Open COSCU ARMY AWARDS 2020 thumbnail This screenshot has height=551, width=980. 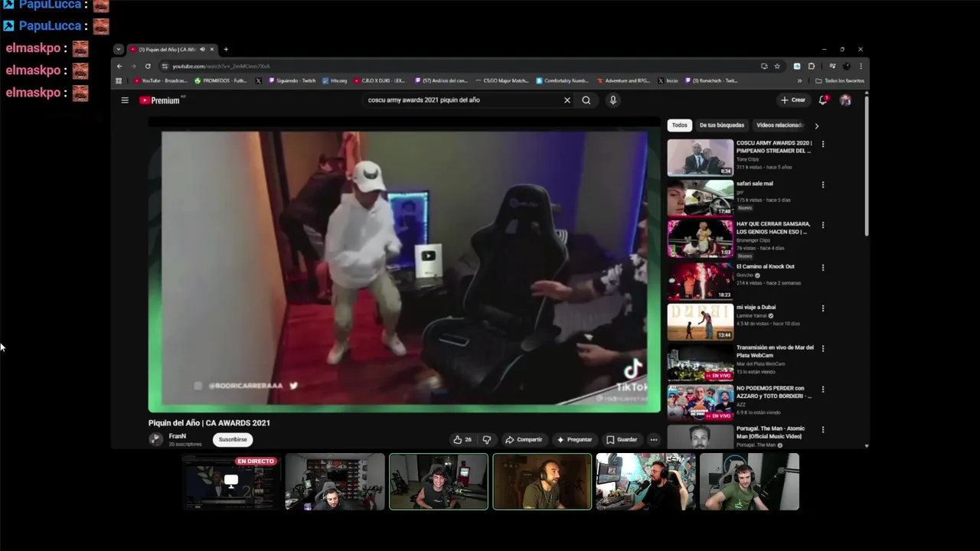700,157
